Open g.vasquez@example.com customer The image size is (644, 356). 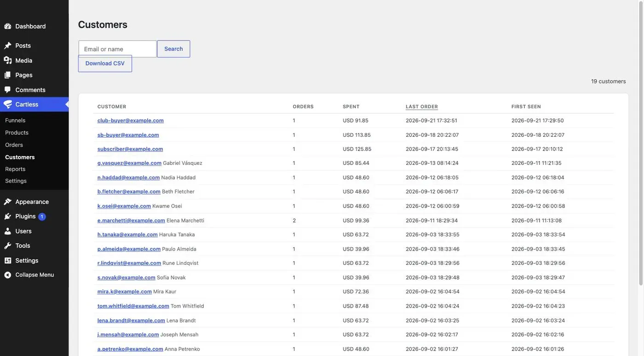[x=129, y=163]
